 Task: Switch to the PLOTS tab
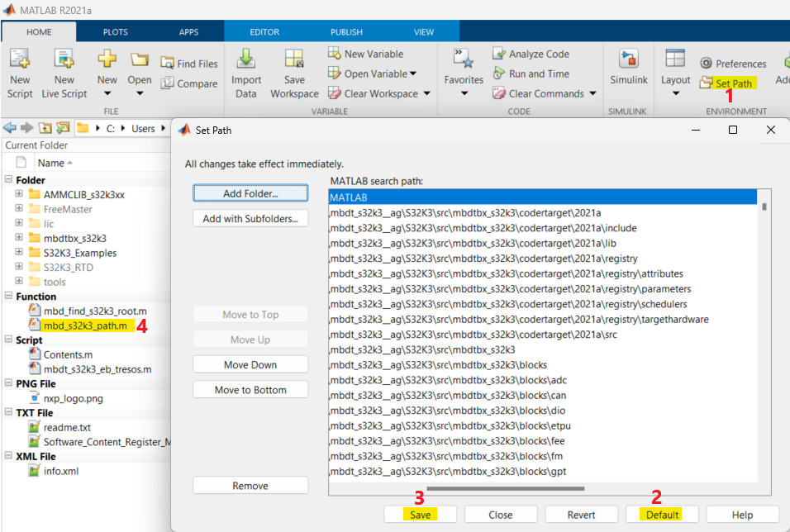(116, 31)
